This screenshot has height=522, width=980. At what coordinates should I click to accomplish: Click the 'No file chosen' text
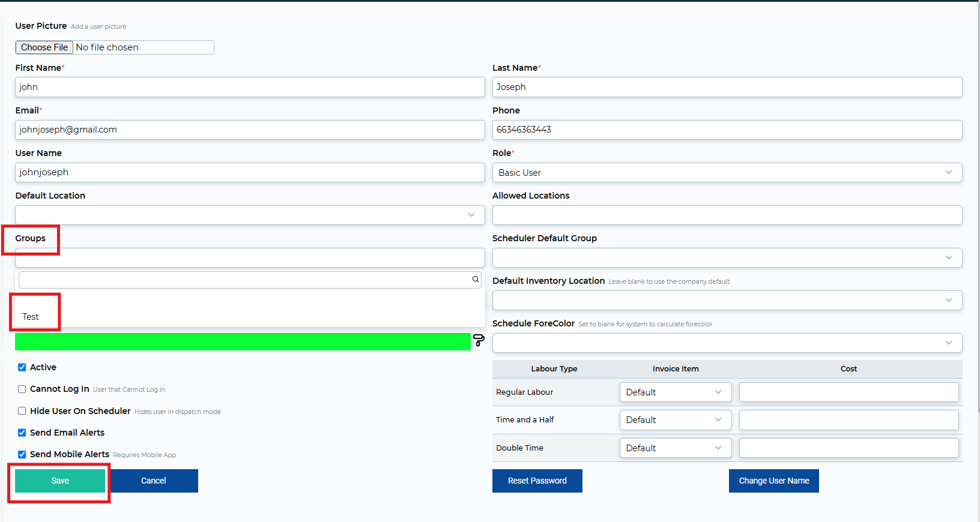(x=107, y=47)
